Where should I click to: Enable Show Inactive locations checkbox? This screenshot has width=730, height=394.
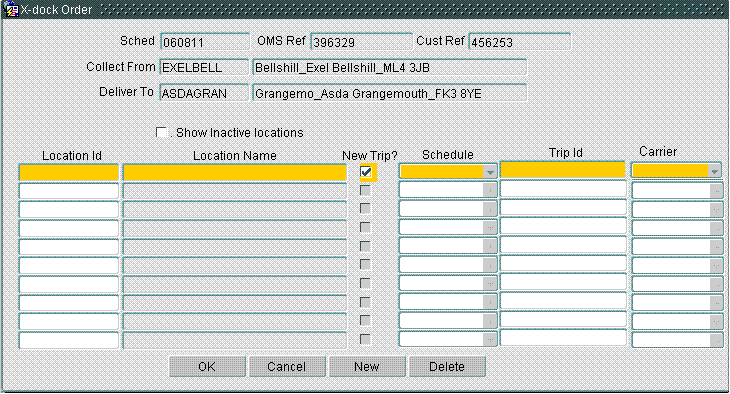[161, 132]
